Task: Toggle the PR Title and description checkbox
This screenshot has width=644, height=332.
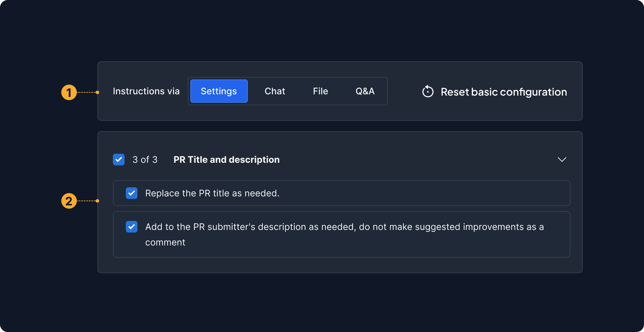Action: coord(119,160)
